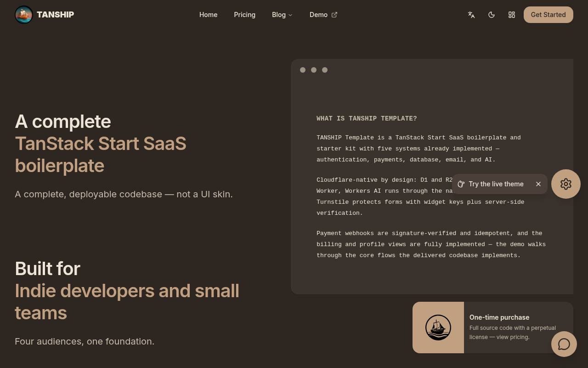Expand the Blog dropdown menu
The width and height of the screenshot is (588, 368).
(x=282, y=15)
